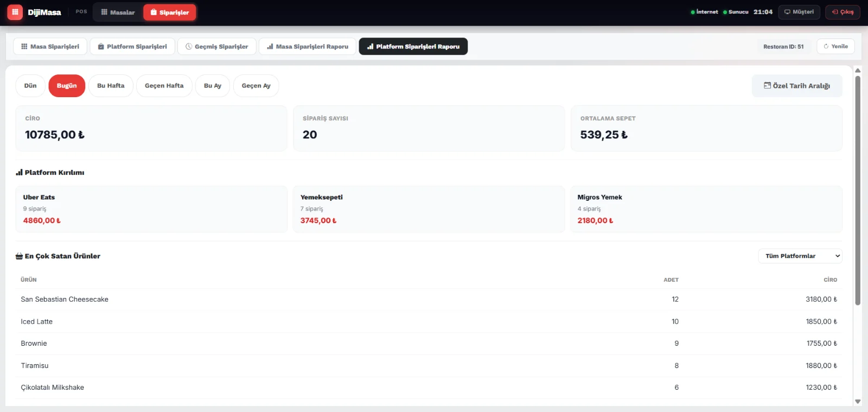Switch to Masa Siparişleri tab

point(50,47)
